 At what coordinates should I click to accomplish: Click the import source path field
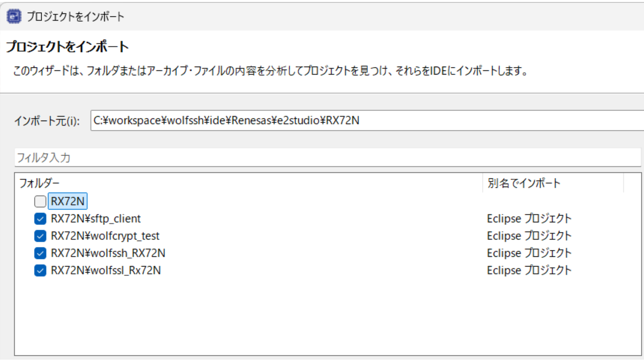coord(366,121)
